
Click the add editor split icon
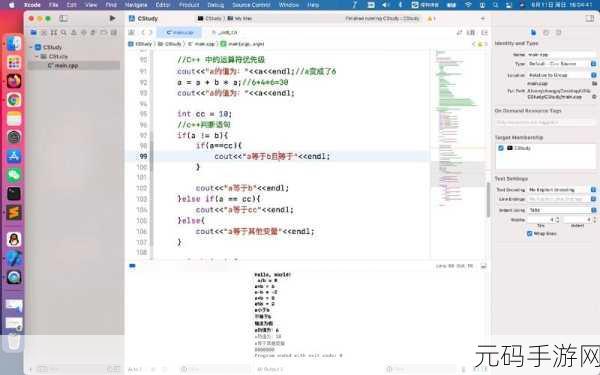pyautogui.click(x=484, y=33)
